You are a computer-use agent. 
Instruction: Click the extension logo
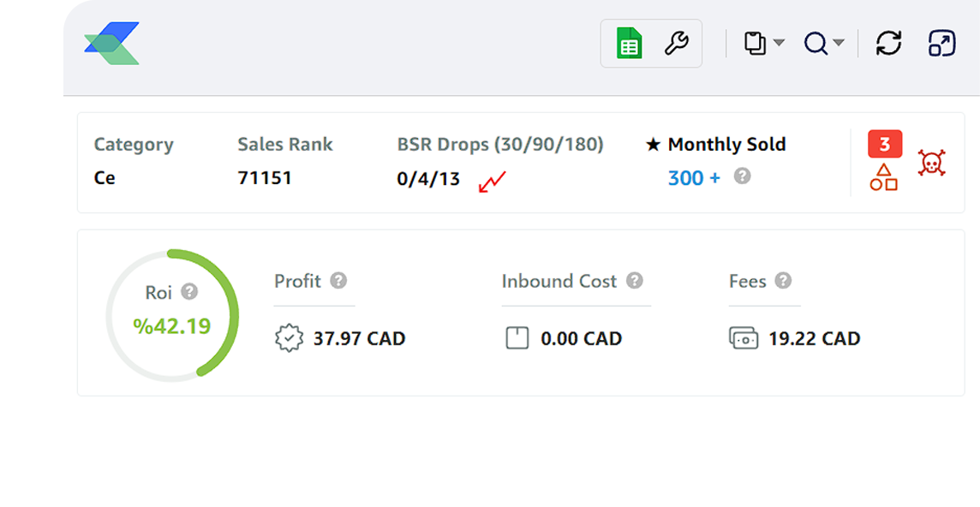111,41
